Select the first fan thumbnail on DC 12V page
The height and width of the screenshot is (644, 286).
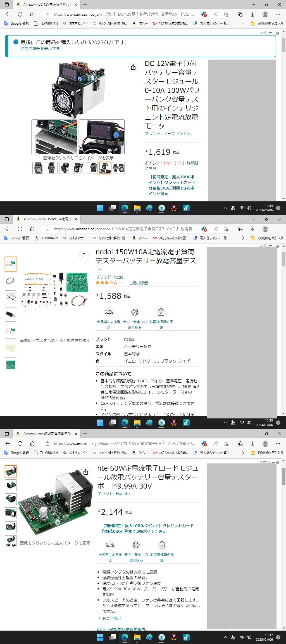38,168
